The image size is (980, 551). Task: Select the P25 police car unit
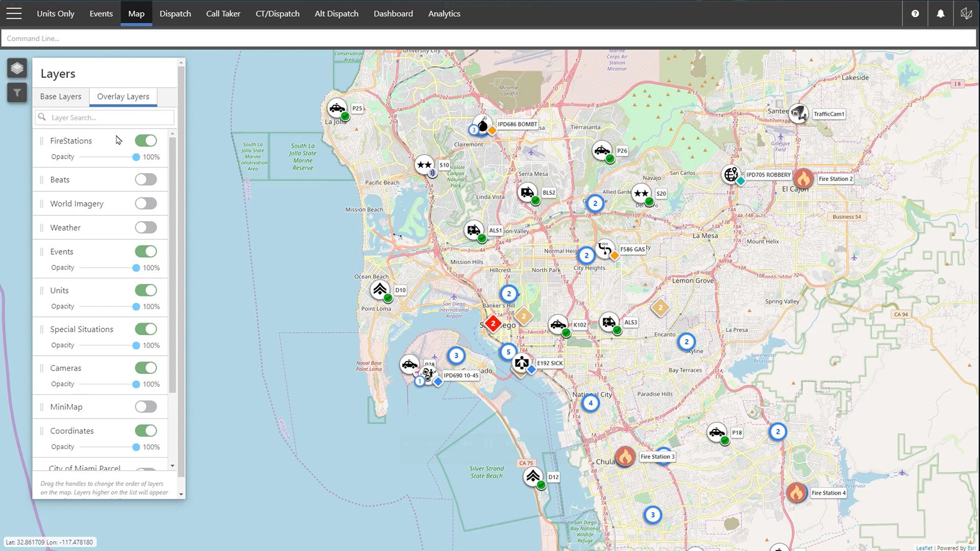(337, 108)
